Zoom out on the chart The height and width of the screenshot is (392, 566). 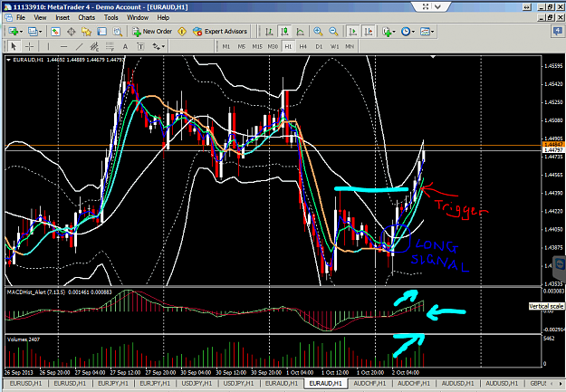333,32
